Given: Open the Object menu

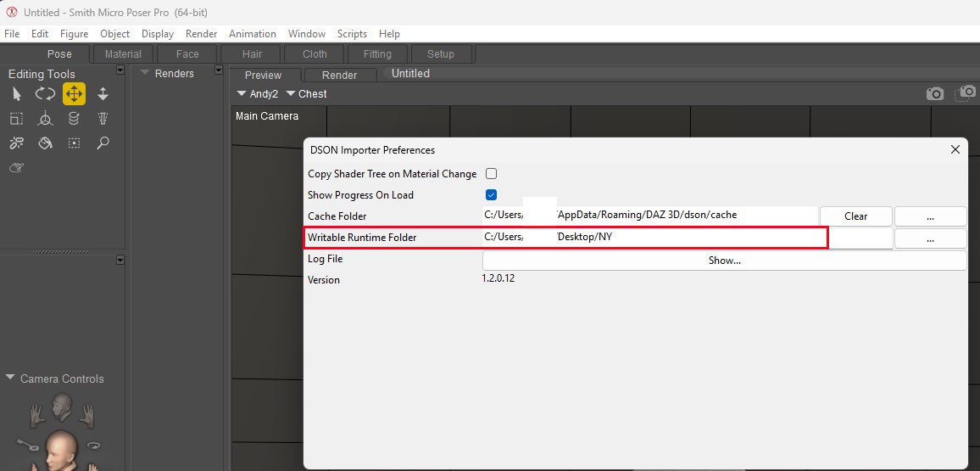Looking at the screenshot, I should [115, 34].
